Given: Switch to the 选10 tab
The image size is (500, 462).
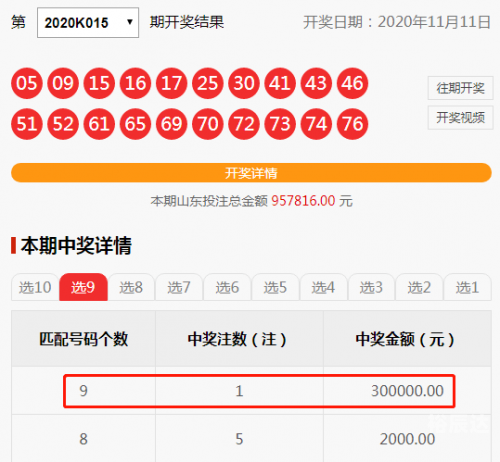Looking at the screenshot, I should coord(35,287).
